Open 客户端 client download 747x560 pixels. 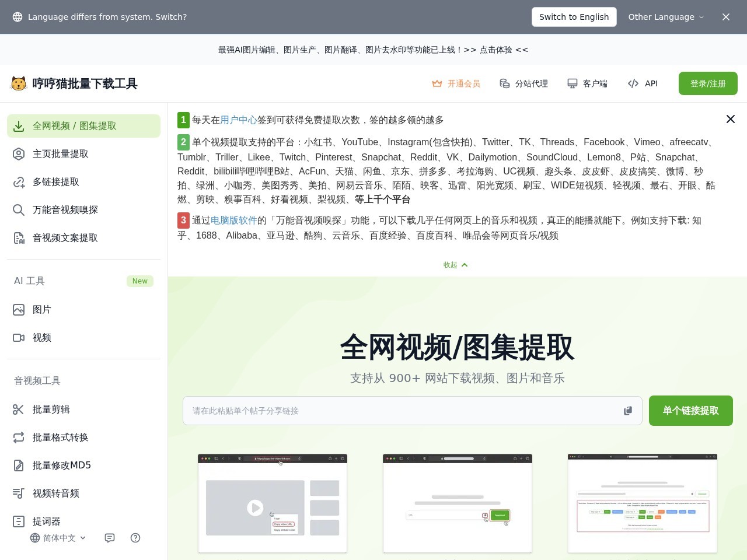[595, 83]
